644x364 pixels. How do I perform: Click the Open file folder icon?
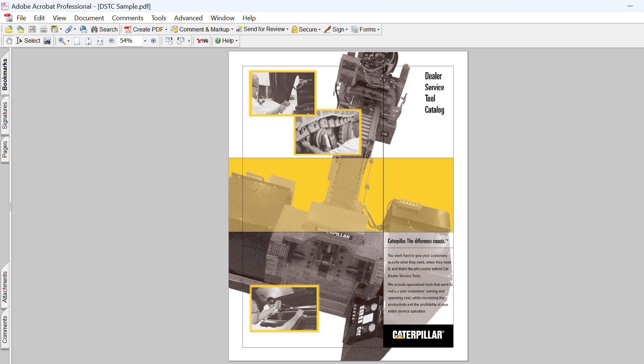[9, 29]
